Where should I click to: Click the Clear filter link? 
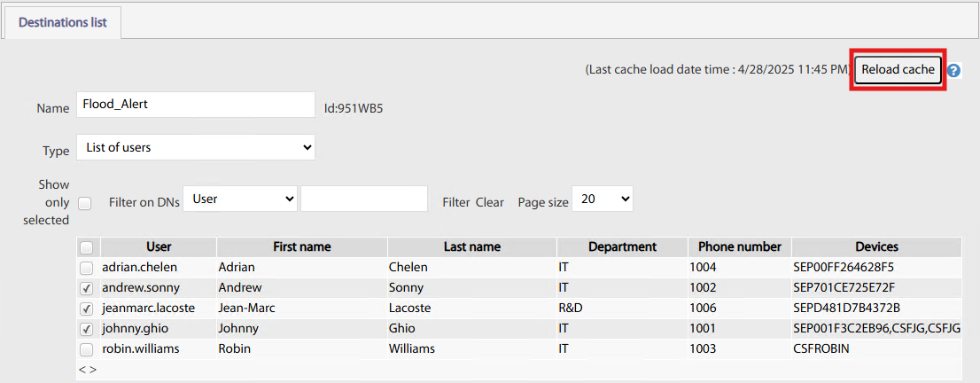(489, 202)
